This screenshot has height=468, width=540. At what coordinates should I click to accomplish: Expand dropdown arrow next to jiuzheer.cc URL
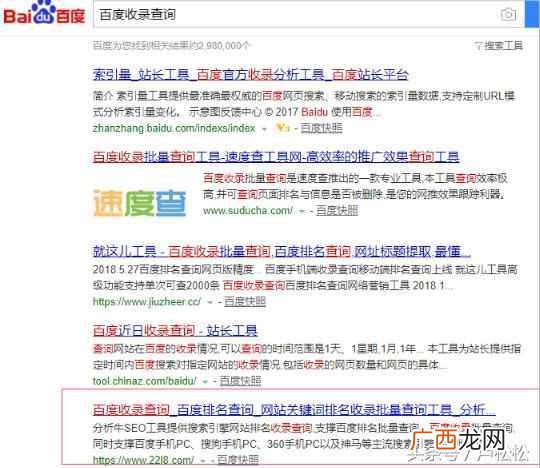pos(210,302)
